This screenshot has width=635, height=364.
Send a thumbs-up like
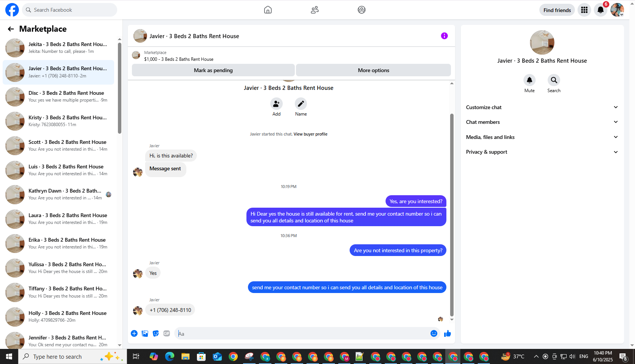448,333
